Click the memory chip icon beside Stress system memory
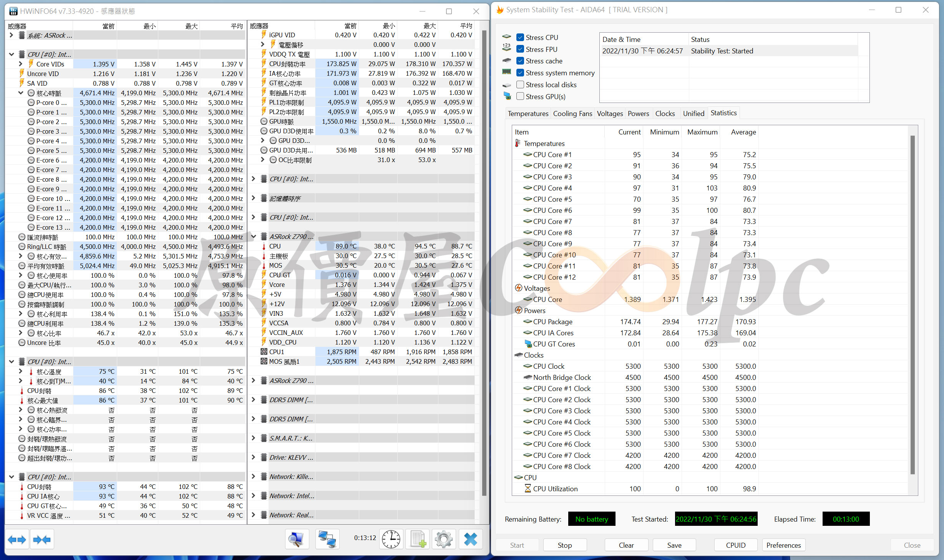Viewport: 944px width, 560px height. 507,73
